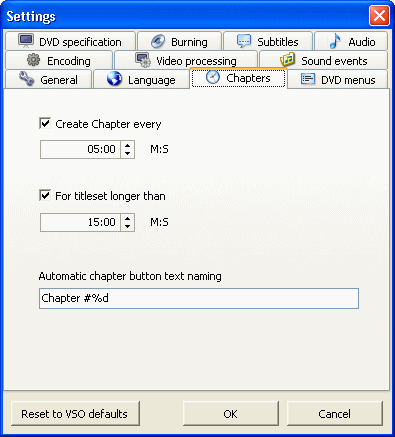Click the globe icon on Language tab
Viewport: 395px width, 437px height.
click(114, 79)
